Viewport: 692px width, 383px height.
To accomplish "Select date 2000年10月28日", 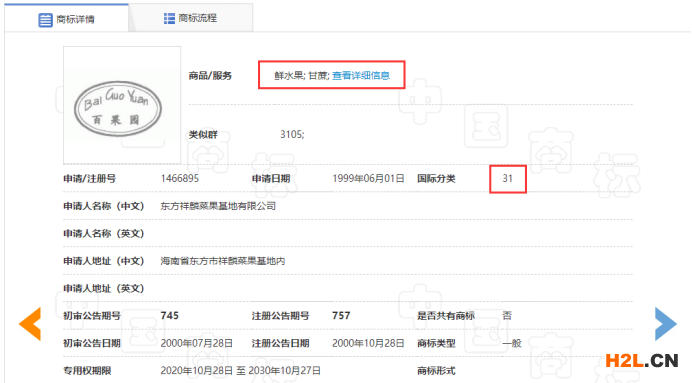I will [x=368, y=343].
